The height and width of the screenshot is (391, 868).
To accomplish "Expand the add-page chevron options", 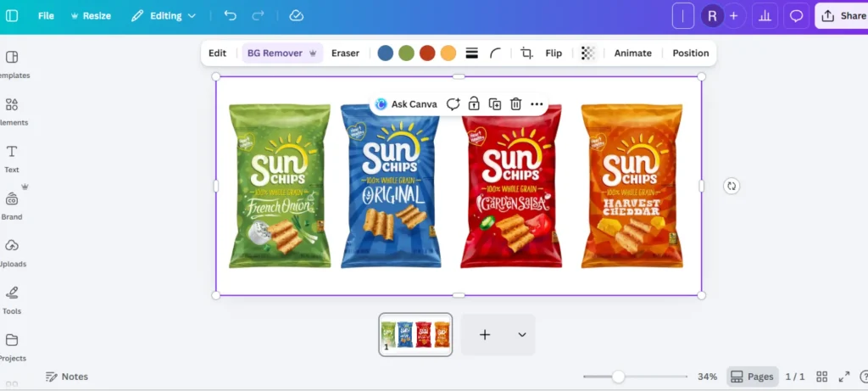I will (522, 335).
